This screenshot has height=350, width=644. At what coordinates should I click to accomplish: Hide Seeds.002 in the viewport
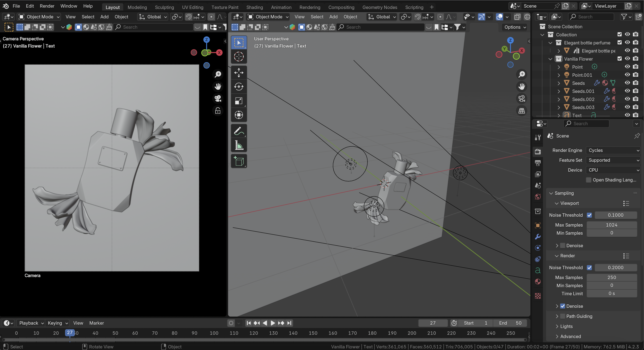[x=627, y=99]
